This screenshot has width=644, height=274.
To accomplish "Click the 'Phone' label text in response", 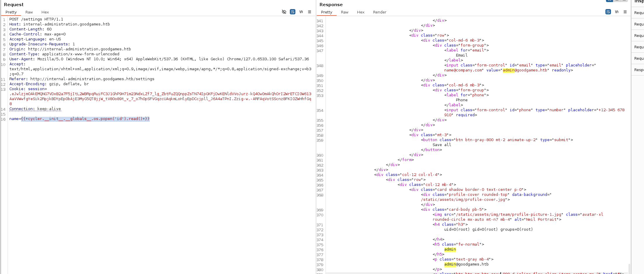I will pyautogui.click(x=462, y=100).
